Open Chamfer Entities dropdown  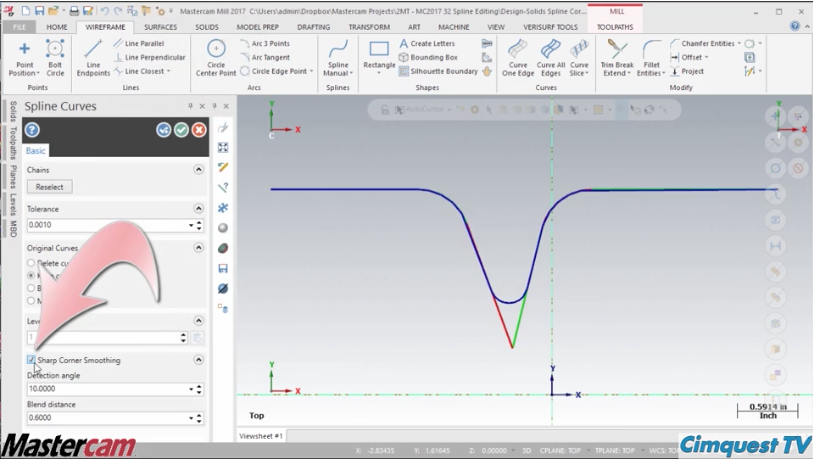(x=739, y=44)
